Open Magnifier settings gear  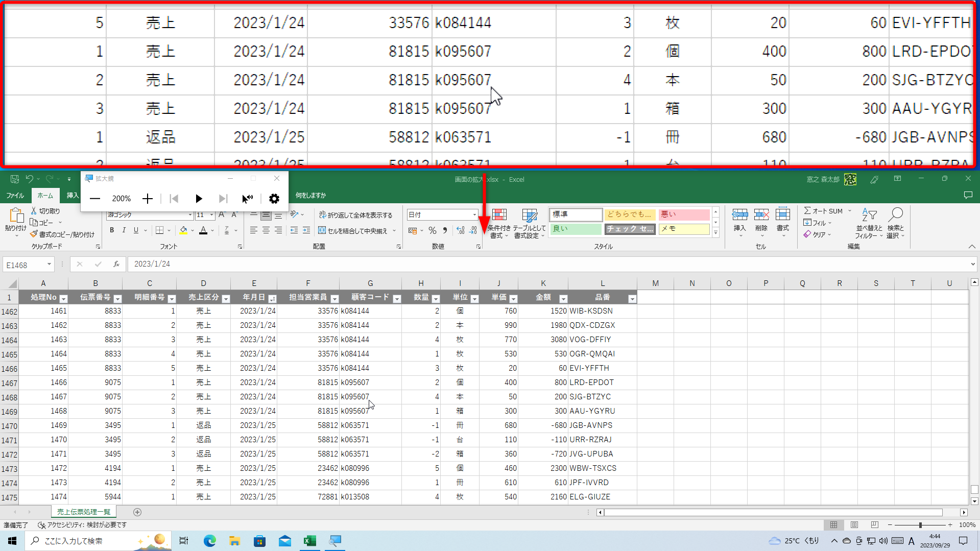click(x=274, y=199)
